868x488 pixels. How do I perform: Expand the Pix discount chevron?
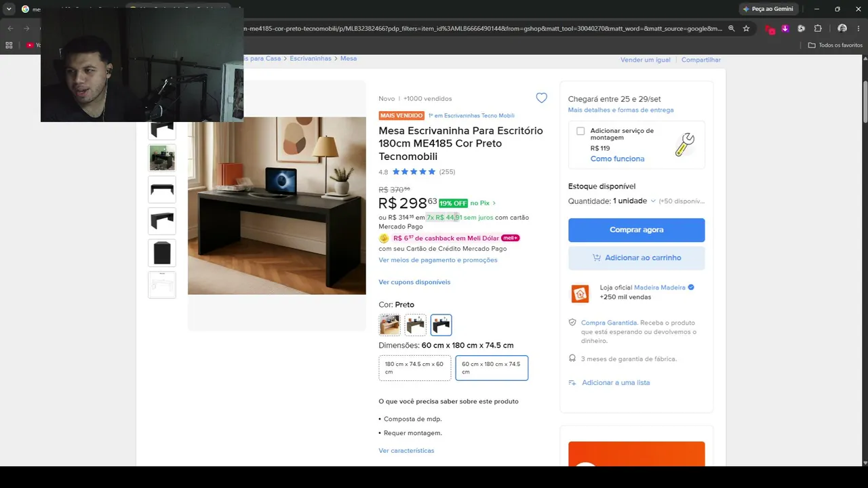494,203
